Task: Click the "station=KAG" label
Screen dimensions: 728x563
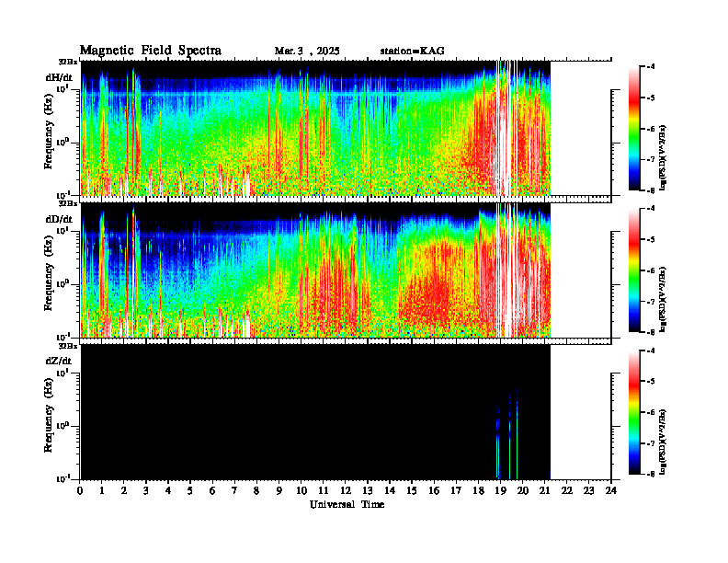Action: click(413, 52)
